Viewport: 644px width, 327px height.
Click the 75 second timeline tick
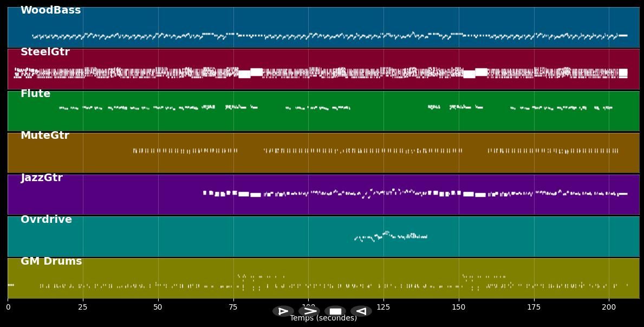pos(233,307)
